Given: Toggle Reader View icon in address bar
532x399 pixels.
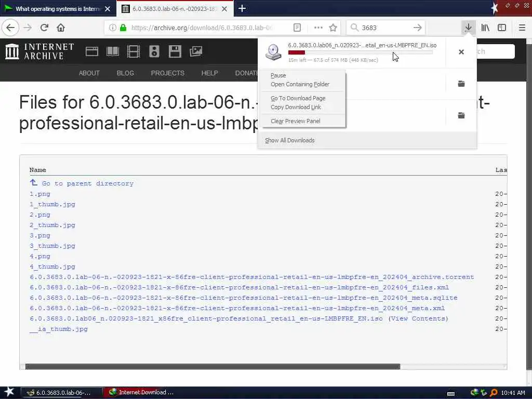Looking at the screenshot, I should coord(297,28).
